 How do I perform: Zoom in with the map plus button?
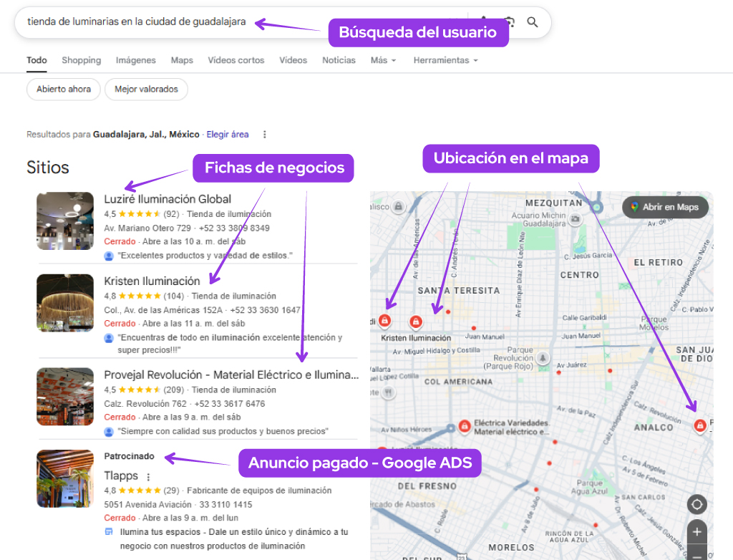coord(696,532)
